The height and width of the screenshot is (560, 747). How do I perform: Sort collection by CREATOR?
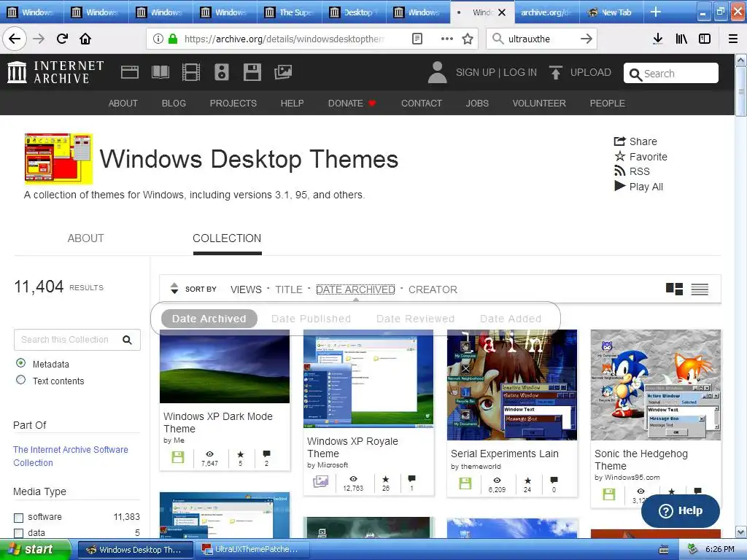coord(433,289)
